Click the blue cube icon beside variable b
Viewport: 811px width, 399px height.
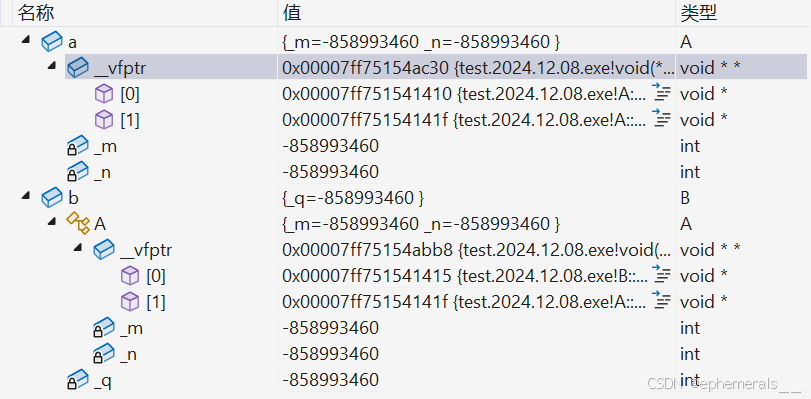(52, 198)
